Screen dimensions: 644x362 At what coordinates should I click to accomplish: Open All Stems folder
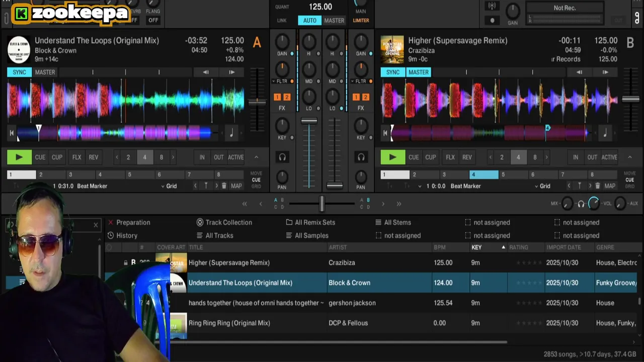coord(393,222)
